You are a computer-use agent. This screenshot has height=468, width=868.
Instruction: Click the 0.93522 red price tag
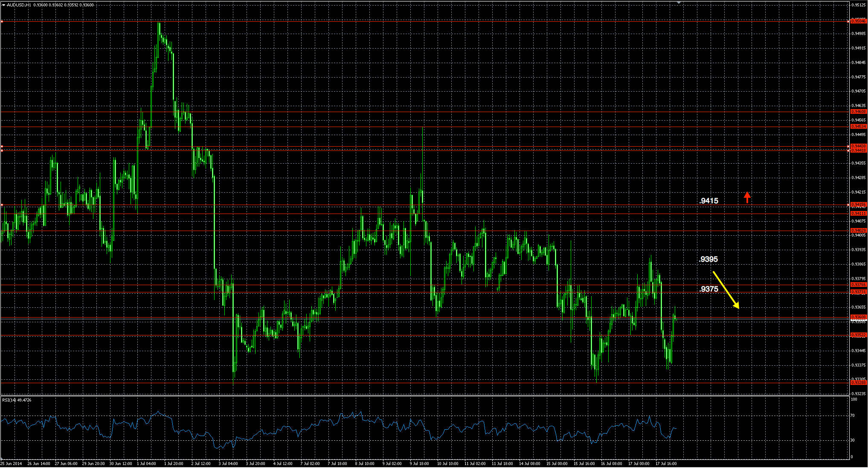859,335
